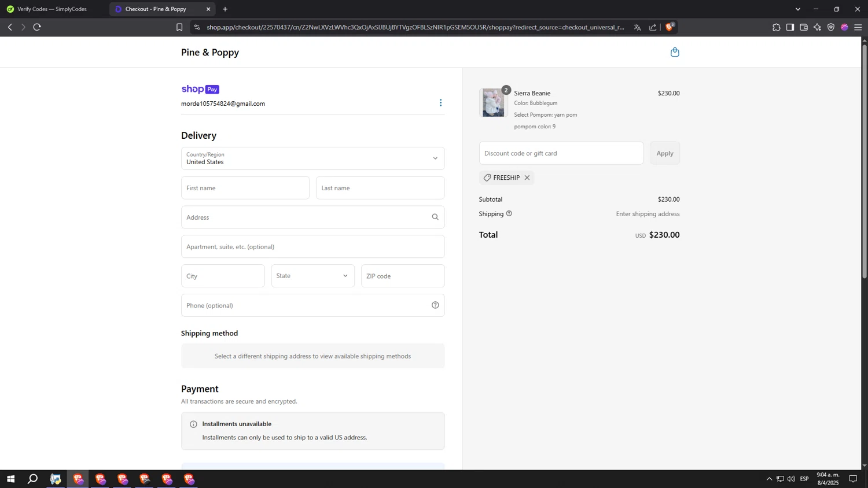This screenshot has height=488, width=868.
Task: Open Brave Shields lion icon
Action: click(x=670, y=27)
